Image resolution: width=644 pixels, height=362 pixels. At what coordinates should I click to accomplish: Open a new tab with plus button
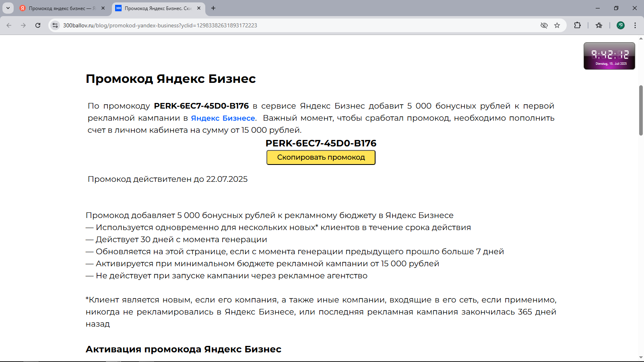coord(213,8)
